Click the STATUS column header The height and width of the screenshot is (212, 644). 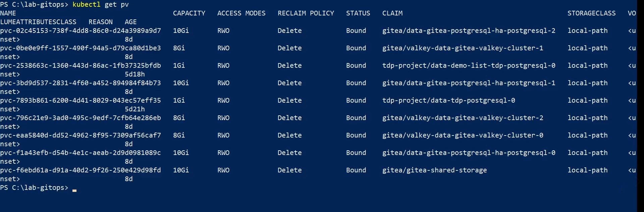358,13
